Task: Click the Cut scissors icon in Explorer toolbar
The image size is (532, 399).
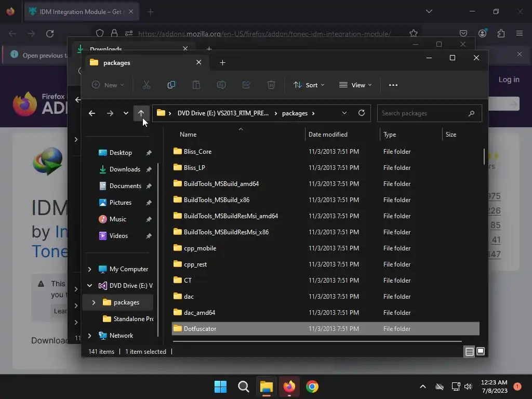Action: point(146,85)
